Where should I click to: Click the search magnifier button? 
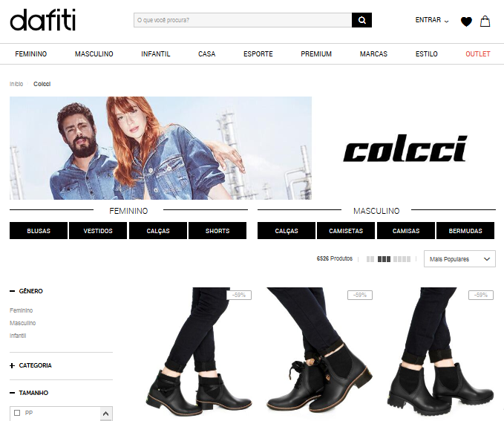361,20
